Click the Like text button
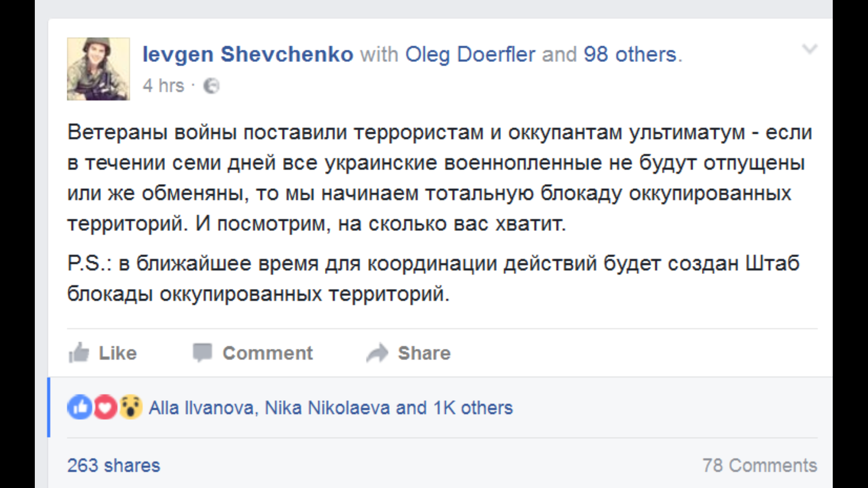The width and height of the screenshot is (868, 488). pyautogui.click(x=118, y=353)
